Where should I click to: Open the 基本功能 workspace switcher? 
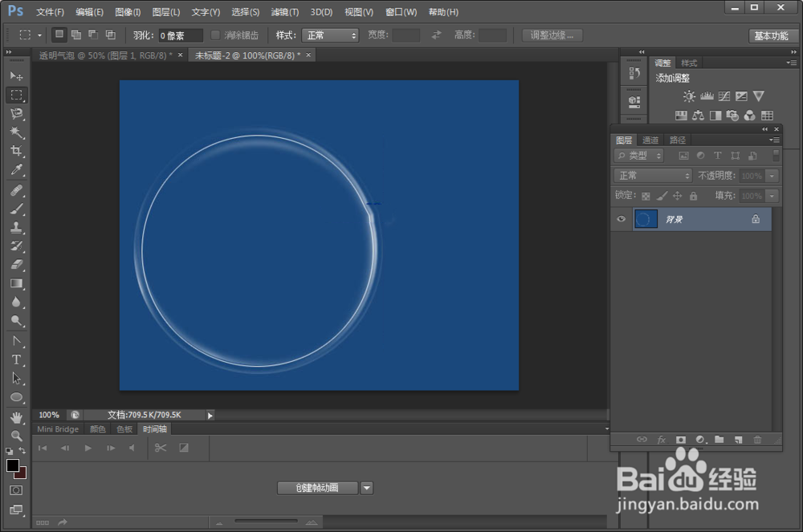(x=771, y=36)
